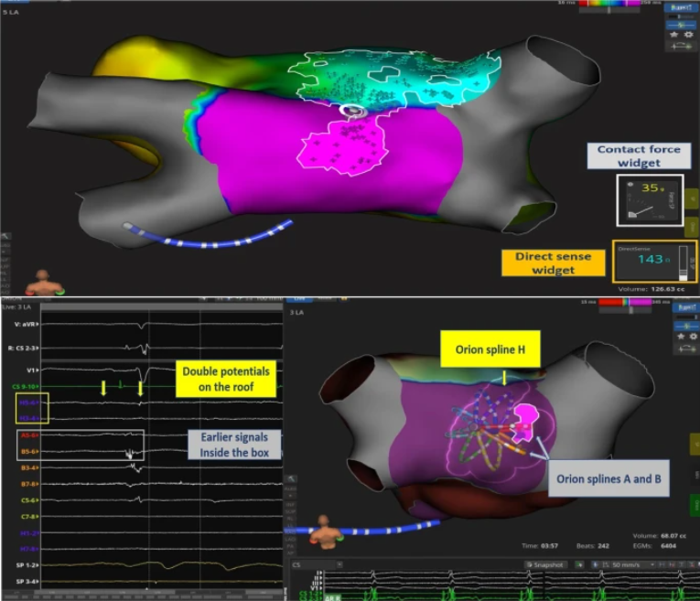Click the green CS 9-10 channel label

(x=25, y=386)
